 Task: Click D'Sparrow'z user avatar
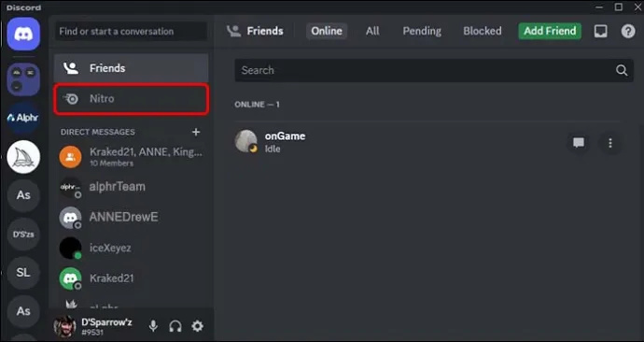pyautogui.click(x=65, y=326)
